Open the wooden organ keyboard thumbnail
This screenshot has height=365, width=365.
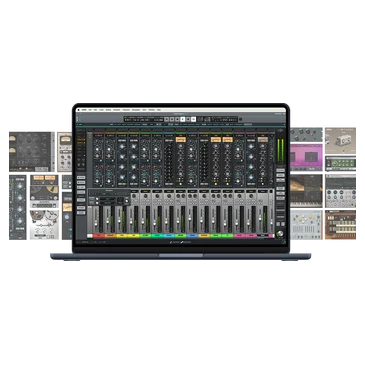point(340,224)
